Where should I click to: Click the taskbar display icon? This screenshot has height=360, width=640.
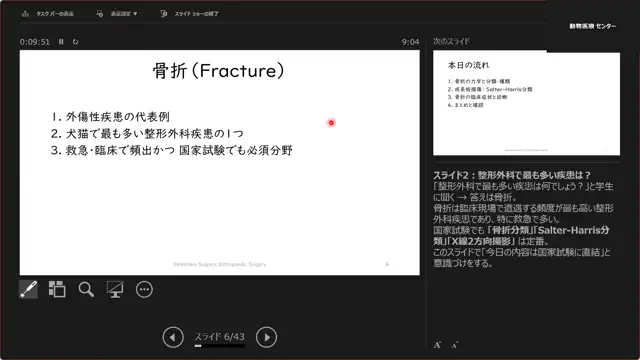tap(25, 14)
